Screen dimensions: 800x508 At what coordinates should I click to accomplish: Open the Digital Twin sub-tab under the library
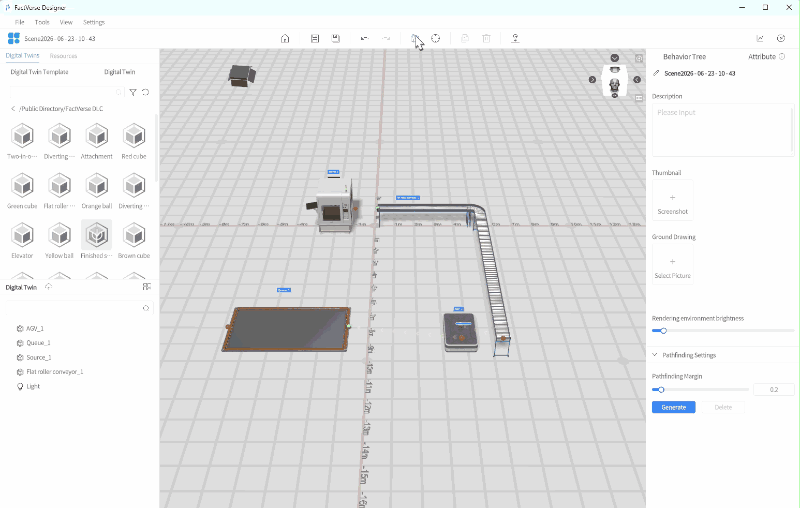coord(119,72)
